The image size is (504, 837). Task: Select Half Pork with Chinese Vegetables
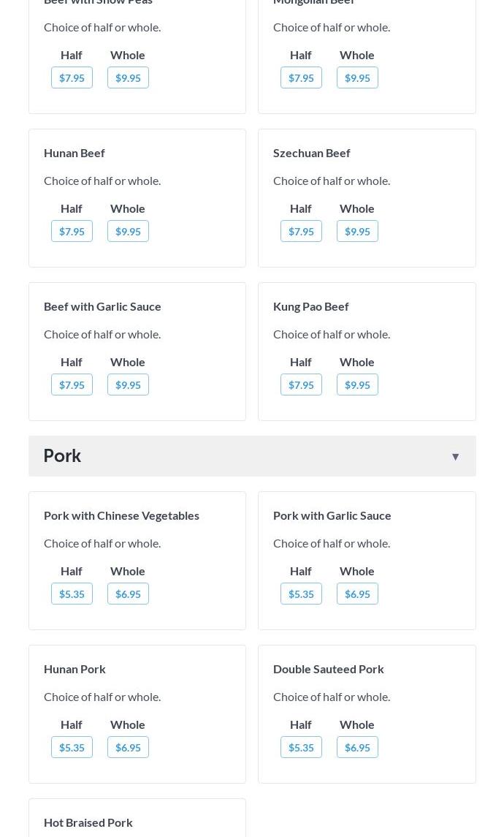[72, 594]
